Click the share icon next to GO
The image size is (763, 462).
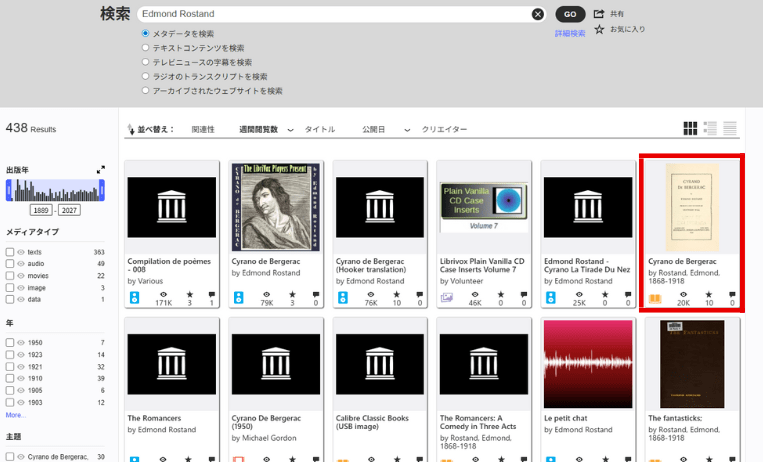599,14
